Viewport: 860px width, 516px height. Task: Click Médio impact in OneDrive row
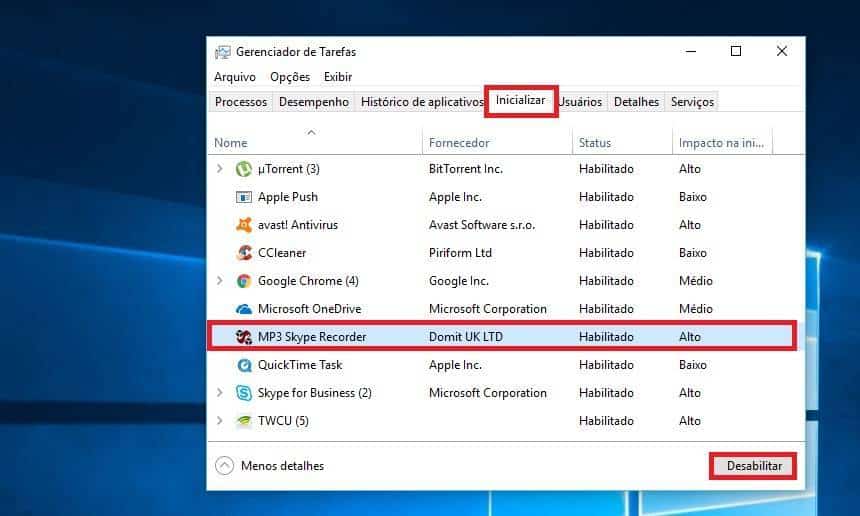(x=695, y=309)
